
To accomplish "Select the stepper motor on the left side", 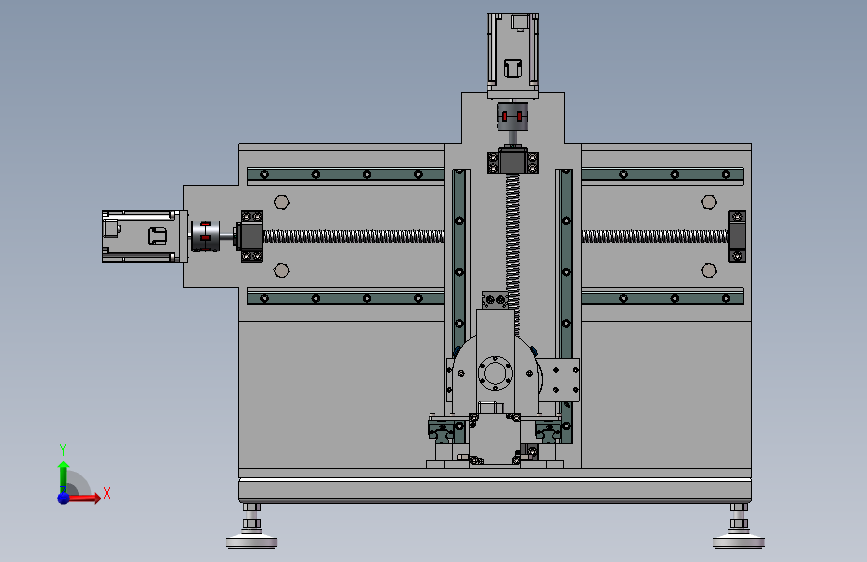I will [x=145, y=236].
